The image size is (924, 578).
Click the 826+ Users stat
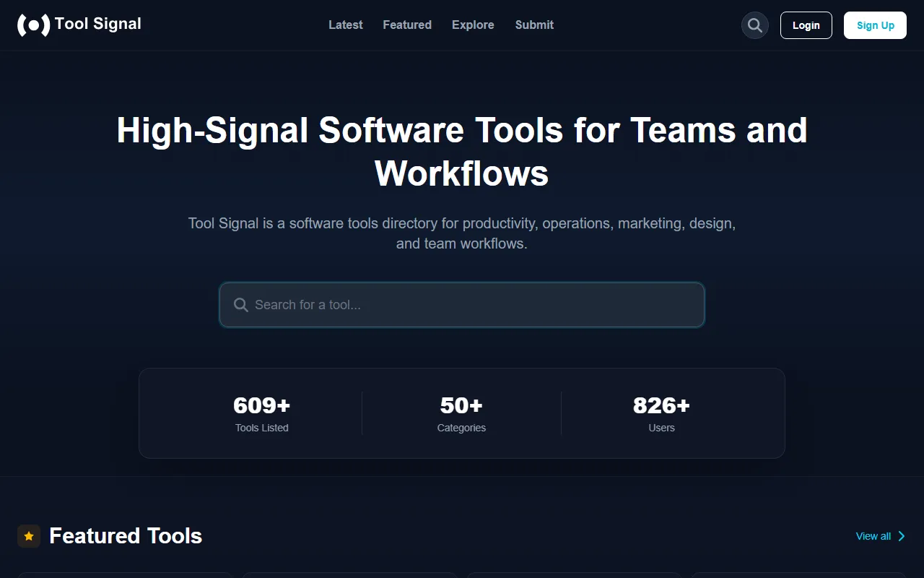(661, 413)
